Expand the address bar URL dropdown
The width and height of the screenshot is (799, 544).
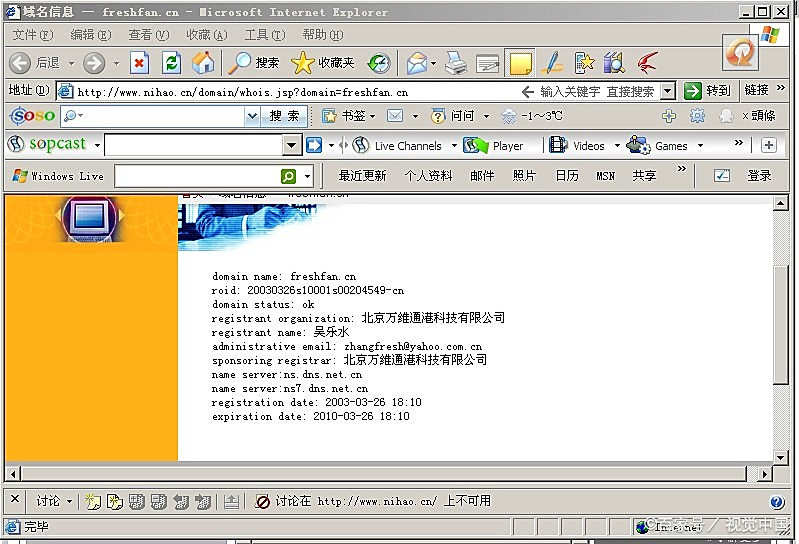tap(667, 91)
